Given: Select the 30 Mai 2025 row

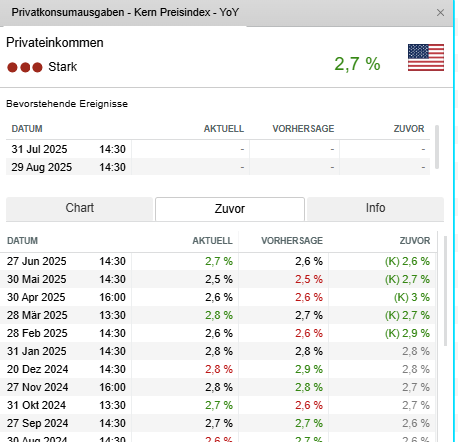Looking at the screenshot, I should [218, 279].
